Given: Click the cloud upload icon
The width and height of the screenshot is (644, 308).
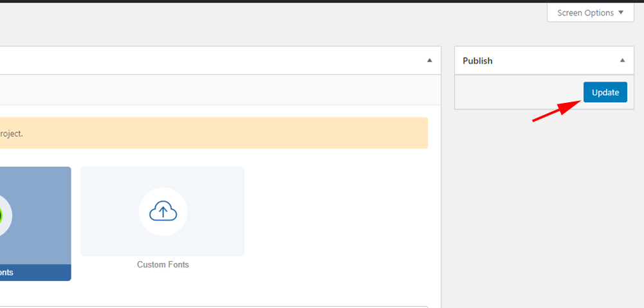Looking at the screenshot, I should coord(163,212).
